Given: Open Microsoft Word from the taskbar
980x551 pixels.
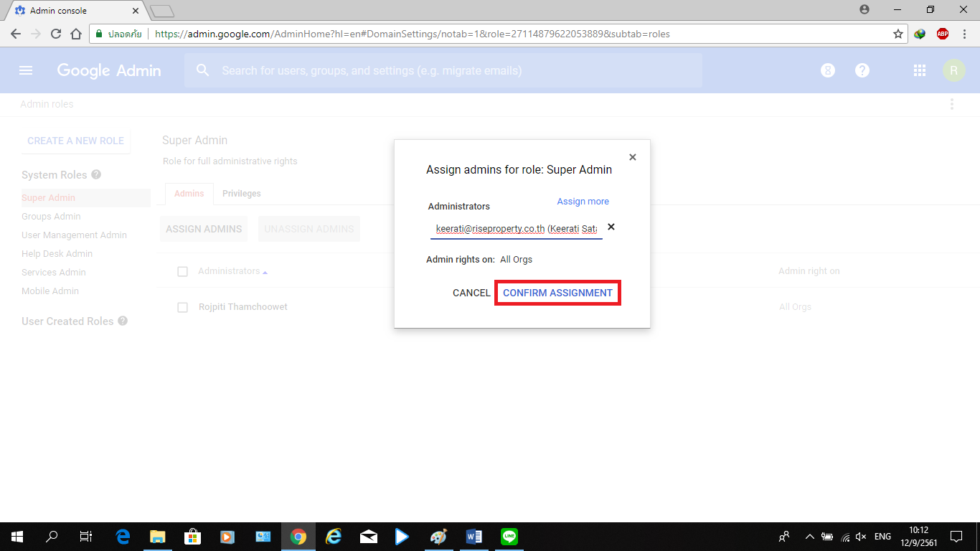Looking at the screenshot, I should point(473,537).
